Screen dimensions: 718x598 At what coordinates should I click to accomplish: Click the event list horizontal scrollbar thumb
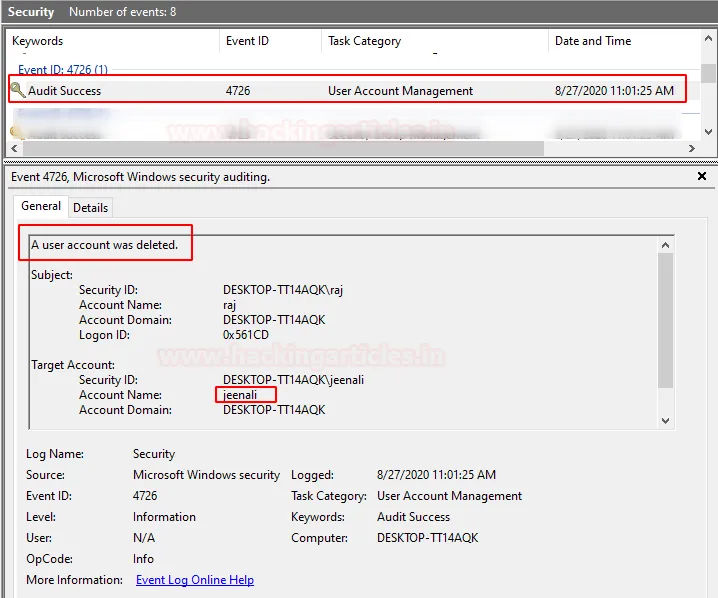[283, 148]
